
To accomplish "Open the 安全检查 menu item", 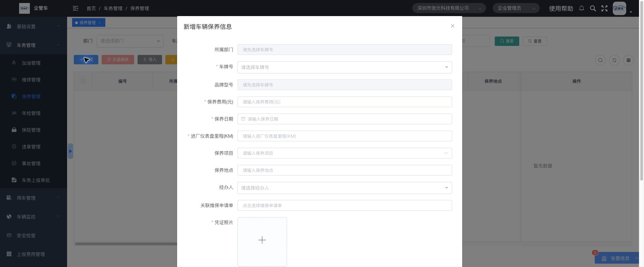I will 34,236.
